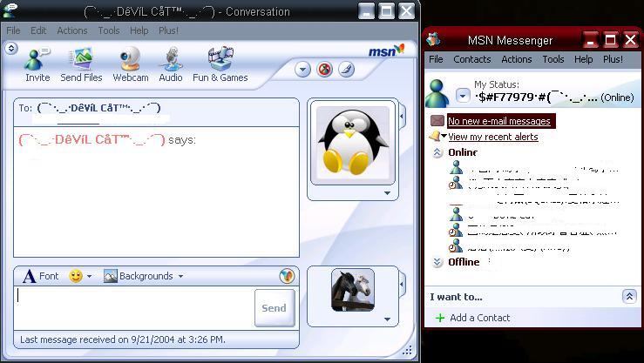
Task: Expand the Offline contacts group
Action: pyautogui.click(x=437, y=262)
